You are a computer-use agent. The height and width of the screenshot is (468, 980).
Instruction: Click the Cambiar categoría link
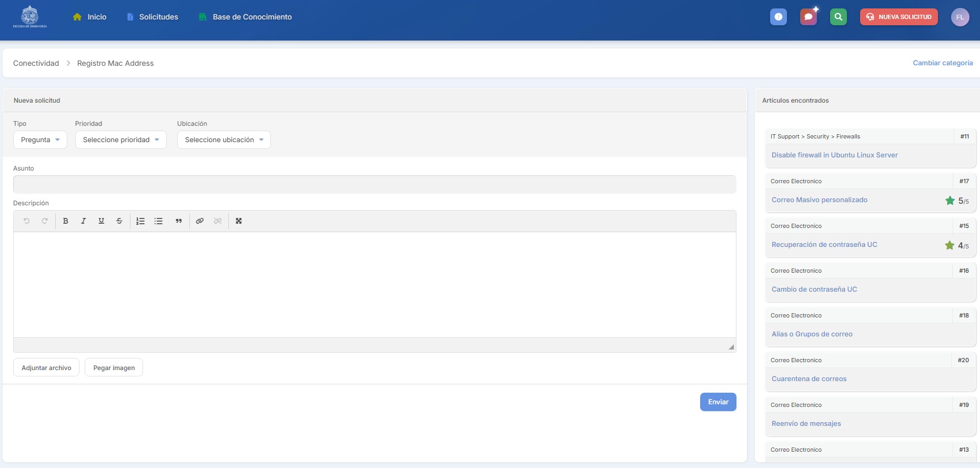click(x=943, y=63)
